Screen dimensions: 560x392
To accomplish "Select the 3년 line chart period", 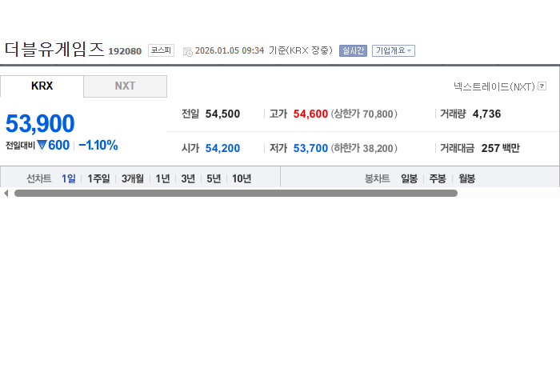I will (x=188, y=178).
